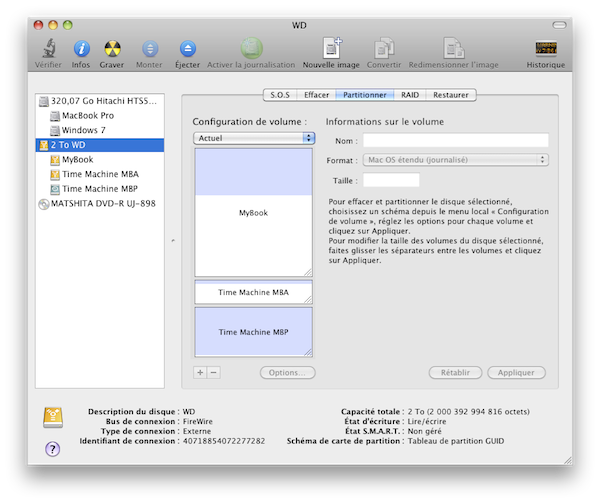Open the Format Mac OS étendu dropdown
600x503 pixels.
[456, 160]
